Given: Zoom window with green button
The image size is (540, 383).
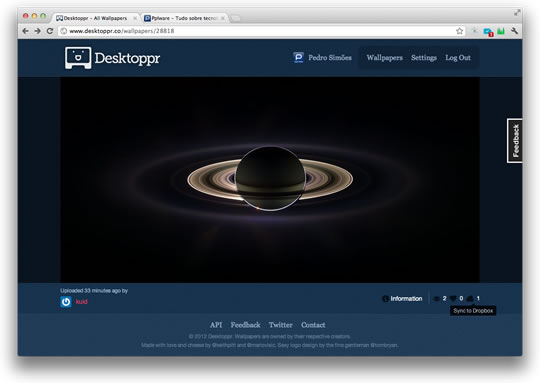Looking at the screenshot, I should tap(43, 16).
